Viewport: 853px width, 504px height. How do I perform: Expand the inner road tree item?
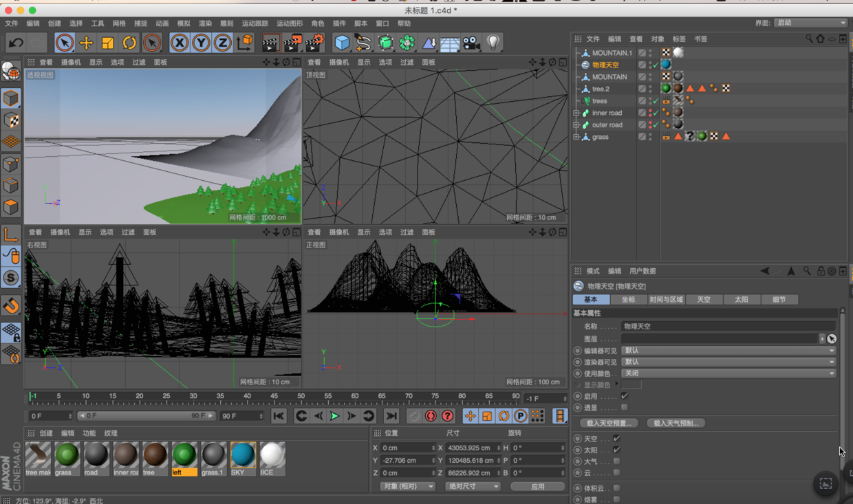point(576,113)
